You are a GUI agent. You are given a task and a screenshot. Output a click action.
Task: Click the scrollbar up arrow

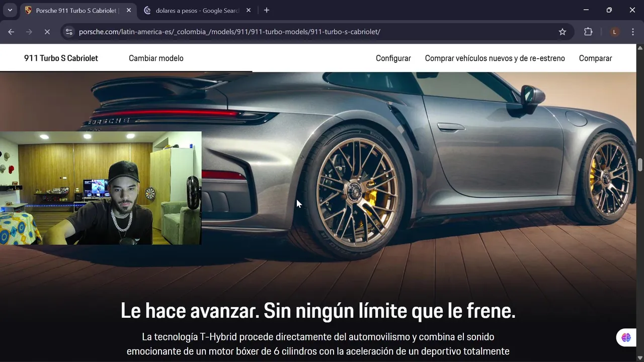pos(640,48)
